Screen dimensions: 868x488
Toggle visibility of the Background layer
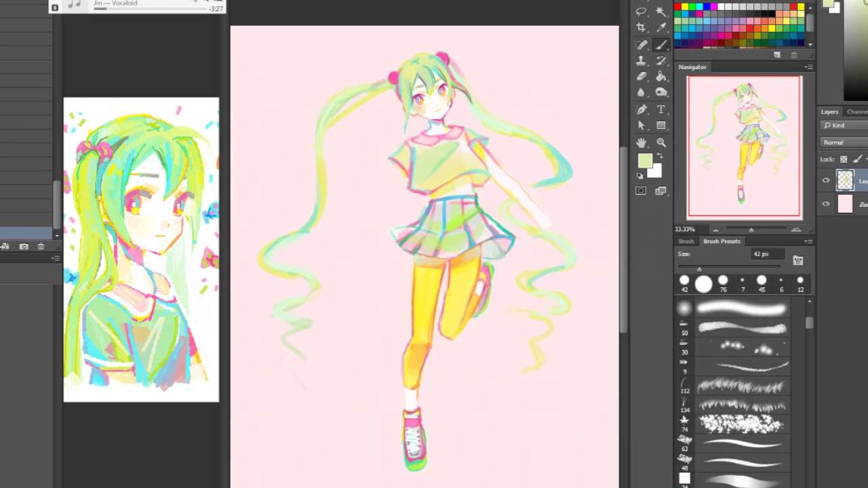826,203
